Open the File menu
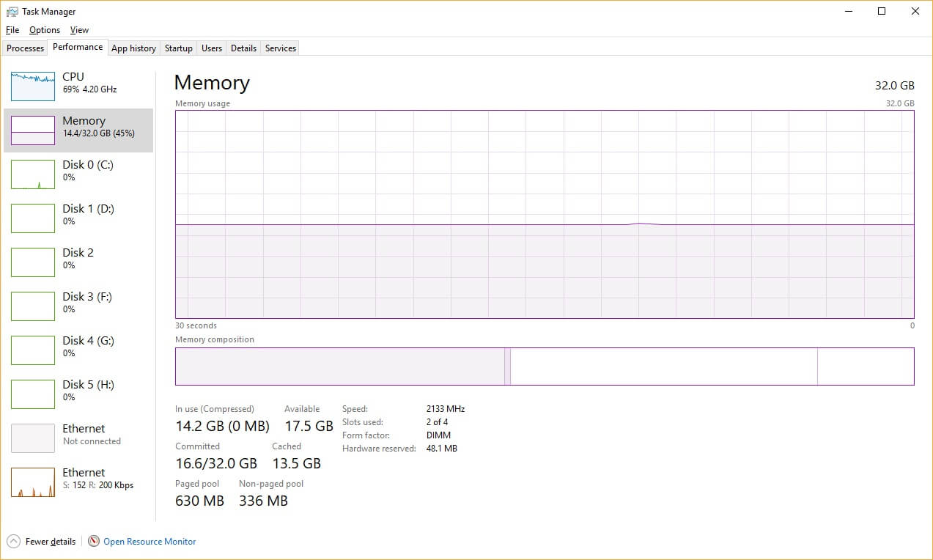Image resolution: width=933 pixels, height=560 pixels. pyautogui.click(x=12, y=30)
